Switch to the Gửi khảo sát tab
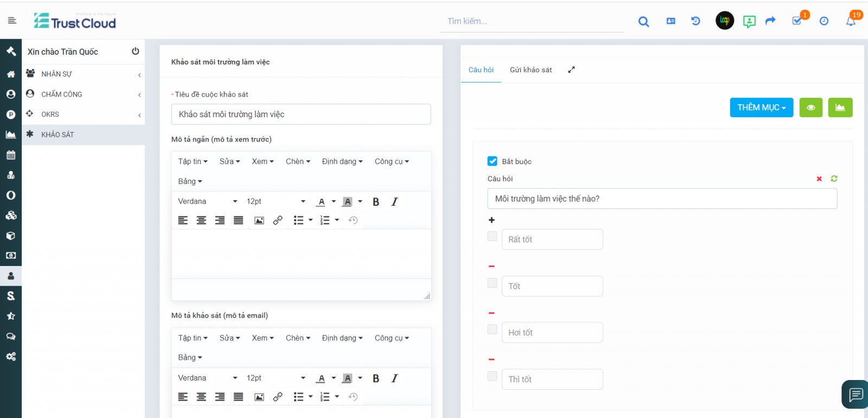 pyautogui.click(x=531, y=70)
